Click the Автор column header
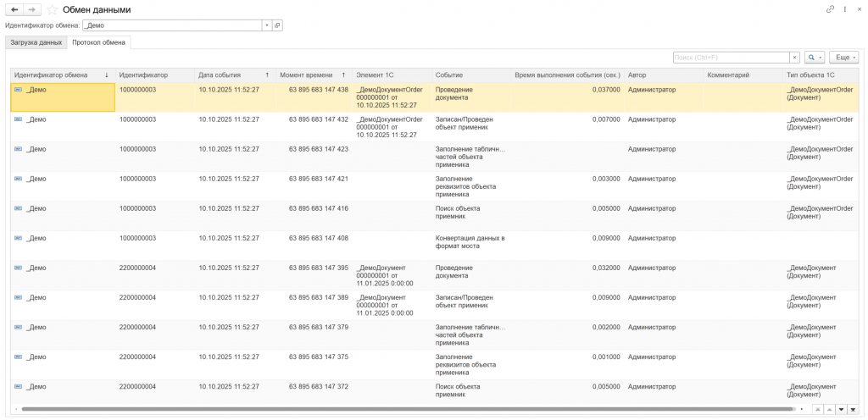 (664, 75)
